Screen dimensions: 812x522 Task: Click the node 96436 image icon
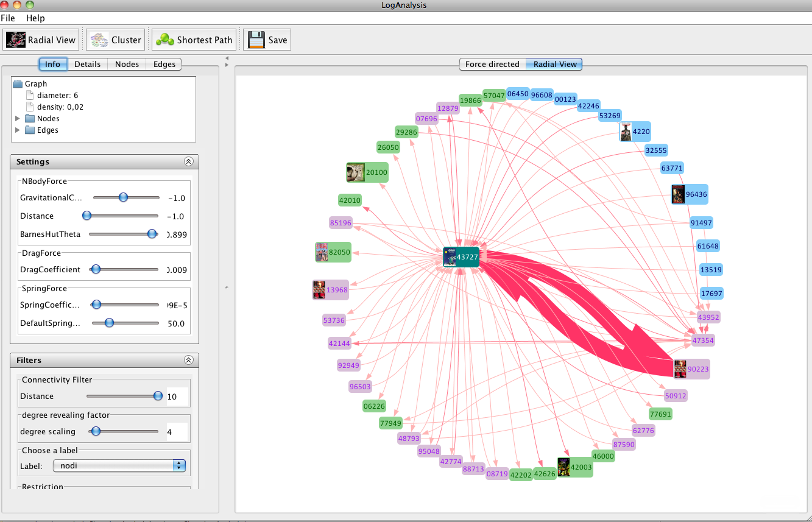click(677, 194)
